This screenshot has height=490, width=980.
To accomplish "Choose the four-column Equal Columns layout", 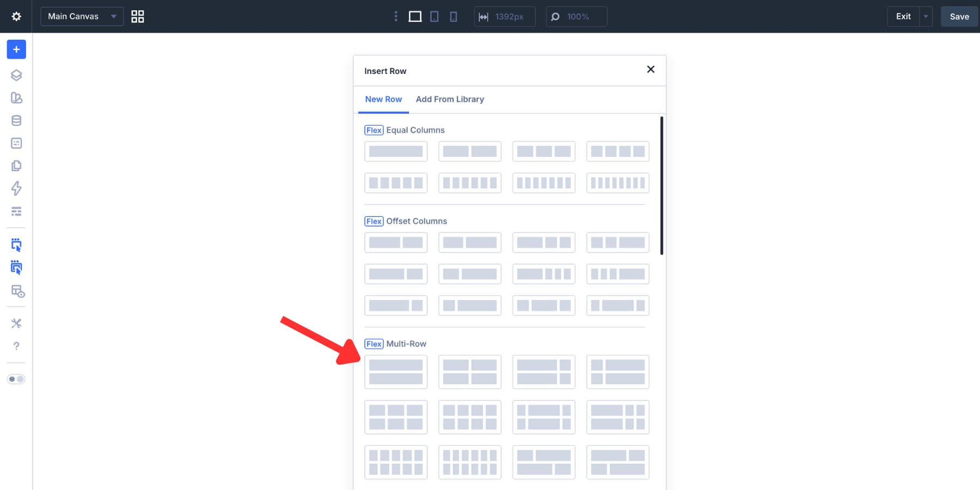I will click(x=618, y=151).
